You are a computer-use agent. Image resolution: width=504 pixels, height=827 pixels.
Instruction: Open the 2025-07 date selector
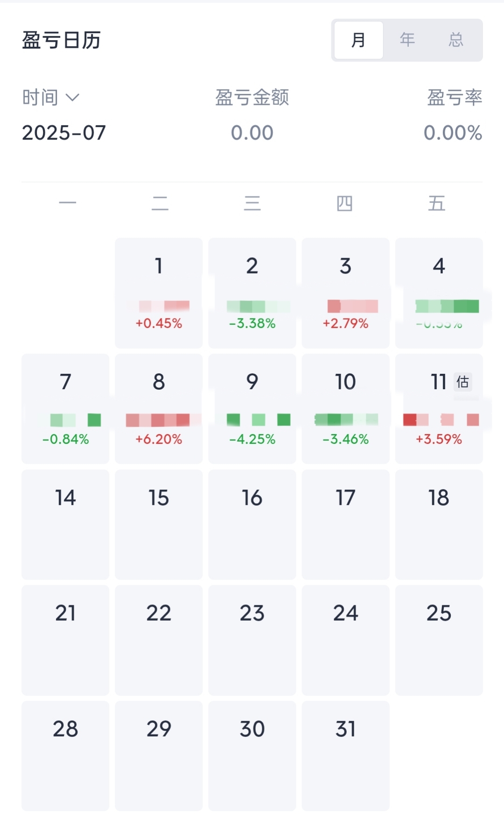click(x=64, y=133)
